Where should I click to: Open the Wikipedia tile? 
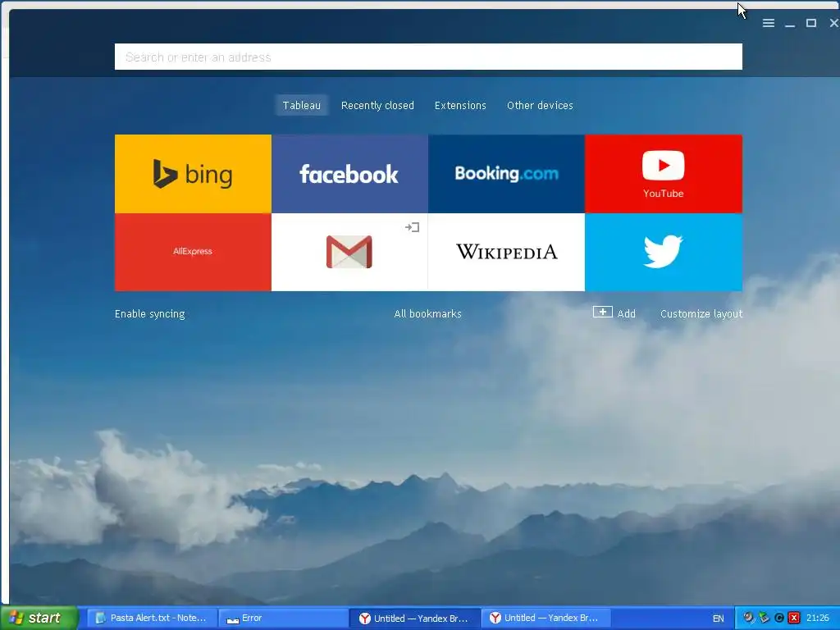pyautogui.click(x=506, y=253)
